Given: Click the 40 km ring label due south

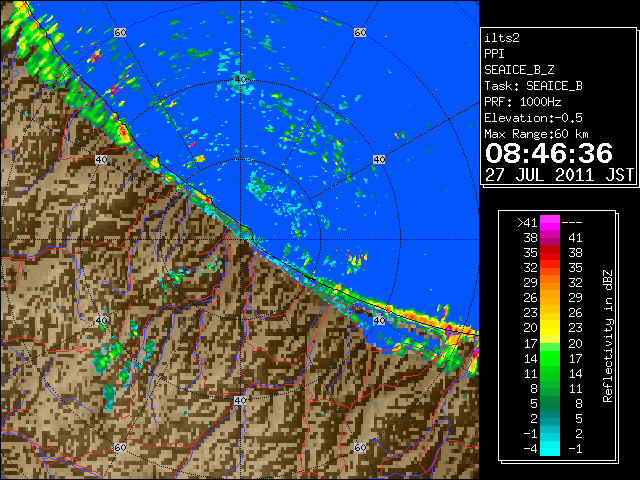Looking at the screenshot, I should point(240,400).
